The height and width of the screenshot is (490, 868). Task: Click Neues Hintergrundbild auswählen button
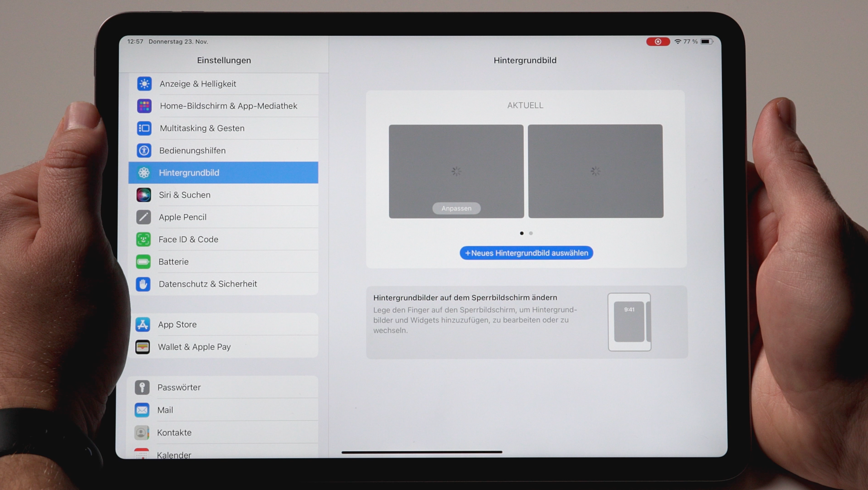pos(526,253)
